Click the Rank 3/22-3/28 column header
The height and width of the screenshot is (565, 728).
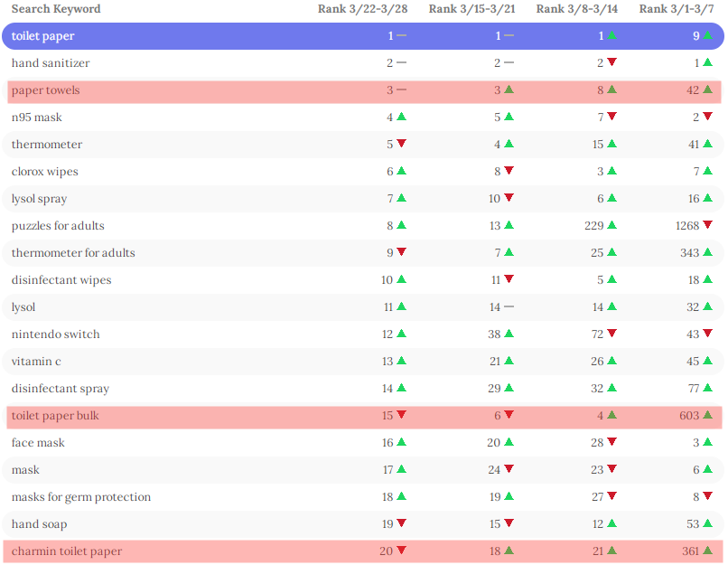coord(362,9)
